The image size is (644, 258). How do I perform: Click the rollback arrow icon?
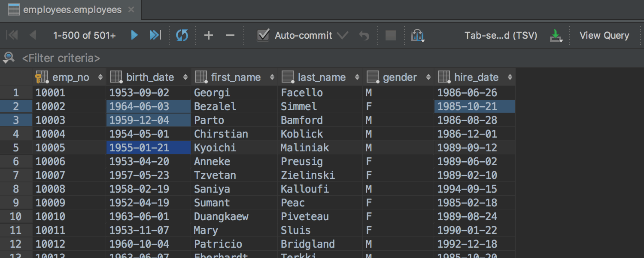click(x=364, y=35)
